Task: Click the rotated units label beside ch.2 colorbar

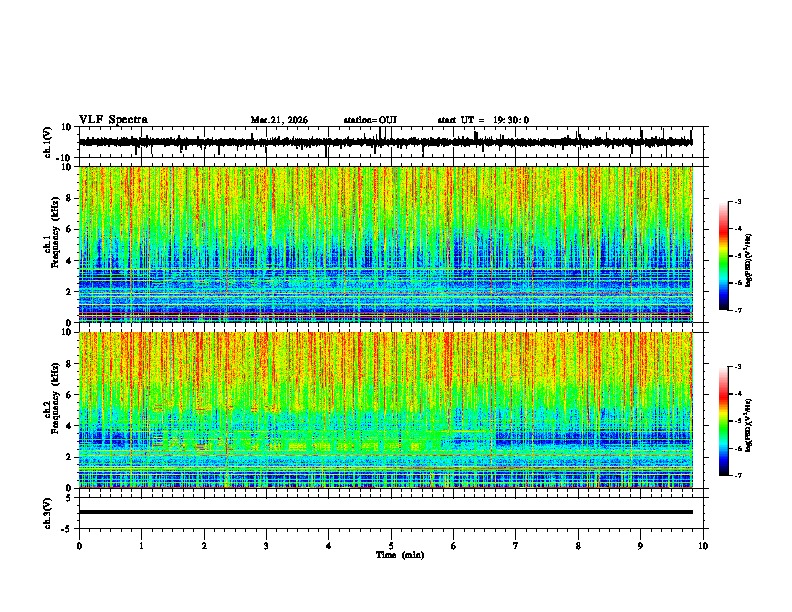Action: (749, 425)
